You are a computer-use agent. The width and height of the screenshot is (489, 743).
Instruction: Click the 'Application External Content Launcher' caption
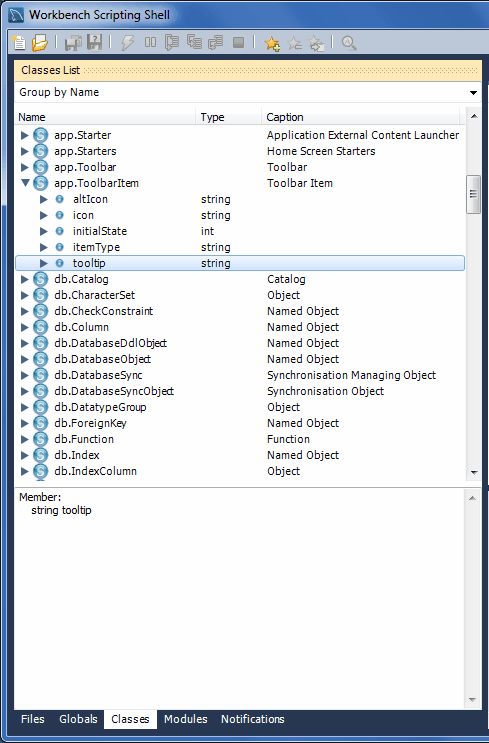[x=362, y=135]
